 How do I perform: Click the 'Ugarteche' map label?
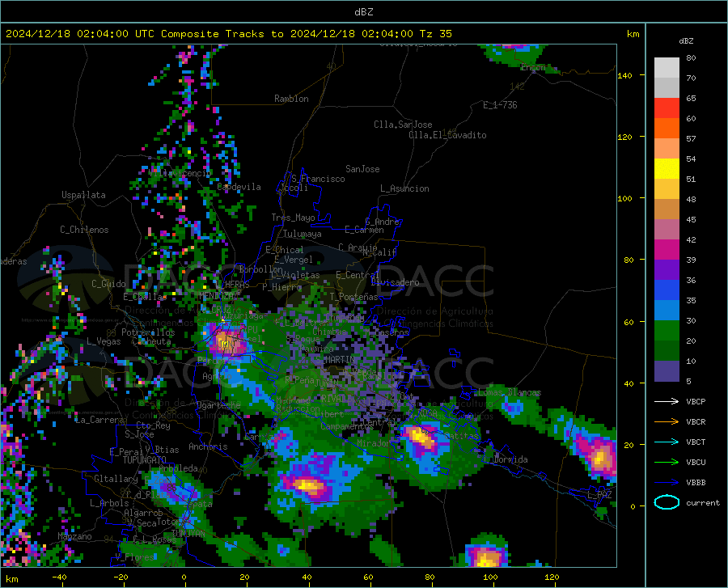pyautogui.click(x=218, y=404)
